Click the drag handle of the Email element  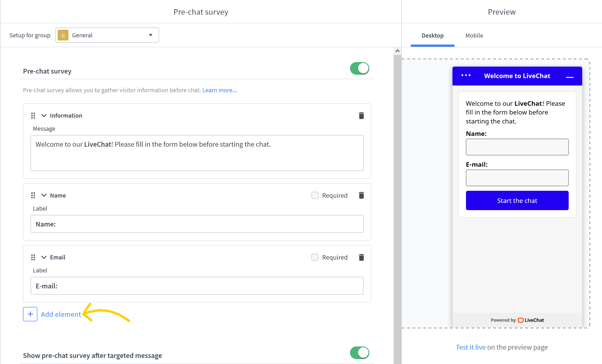click(33, 257)
